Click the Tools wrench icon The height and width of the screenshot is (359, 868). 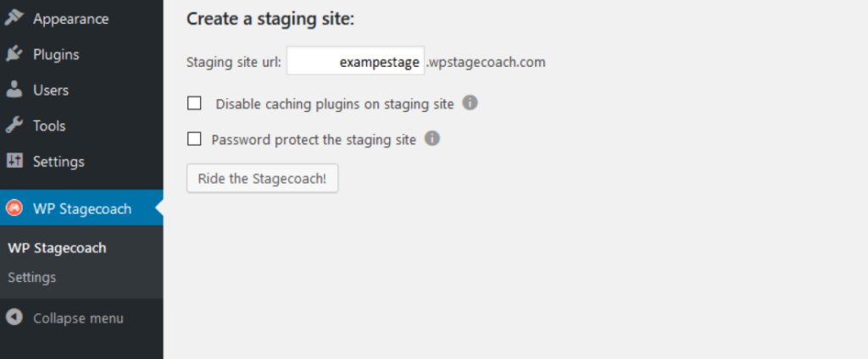(x=14, y=125)
